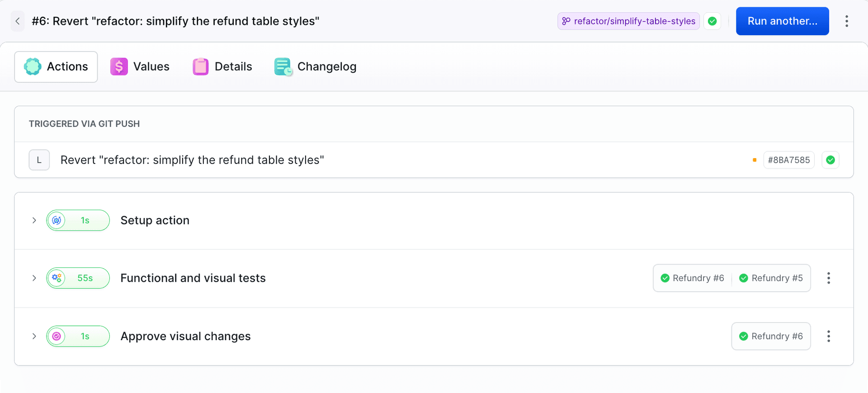Viewport: 868px width, 393px height.
Task: Click Functional and visual tests title
Action: point(193,278)
